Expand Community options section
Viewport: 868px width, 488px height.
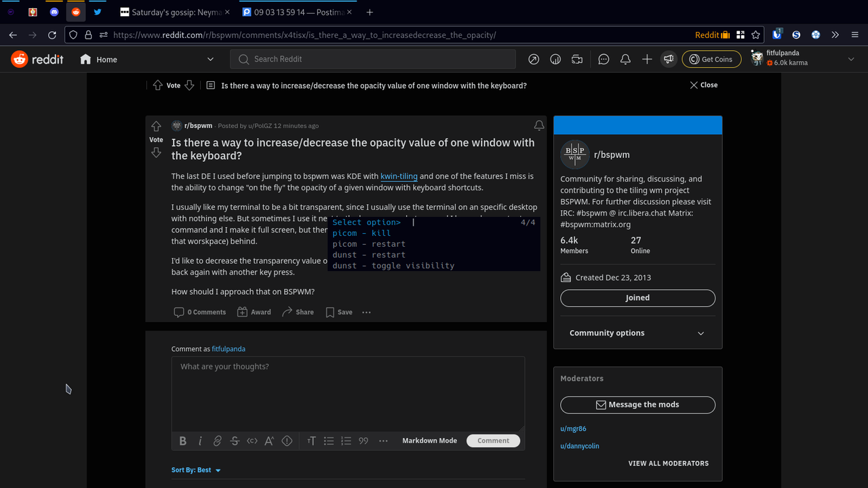coord(637,333)
